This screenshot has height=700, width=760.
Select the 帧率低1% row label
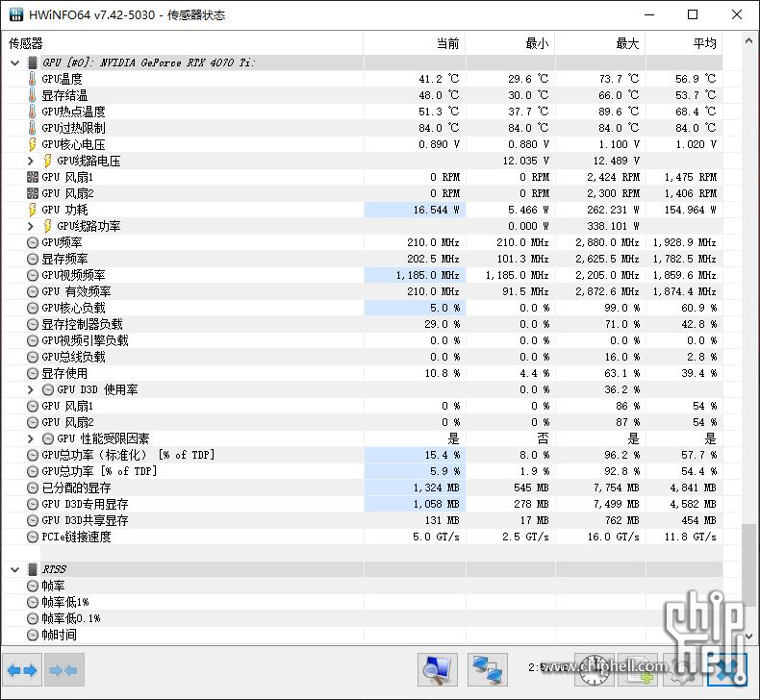[65, 602]
